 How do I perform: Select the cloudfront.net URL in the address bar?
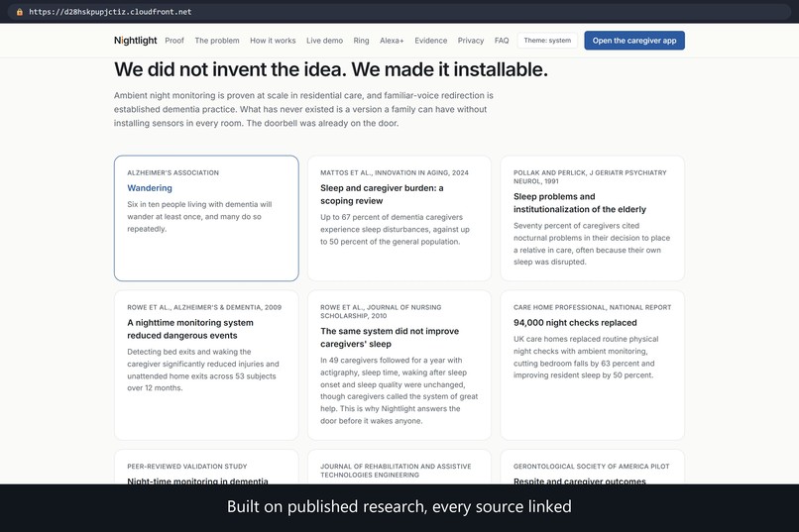tap(110, 12)
